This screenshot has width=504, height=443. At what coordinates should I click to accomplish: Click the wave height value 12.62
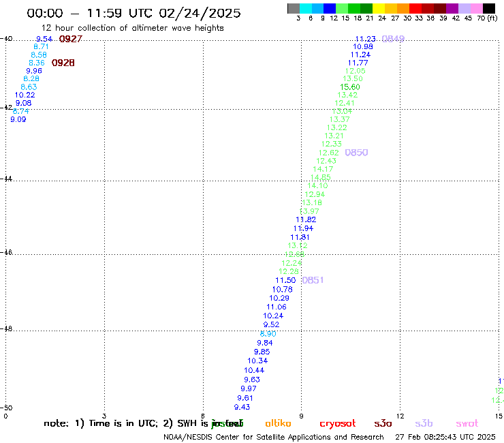(328, 153)
